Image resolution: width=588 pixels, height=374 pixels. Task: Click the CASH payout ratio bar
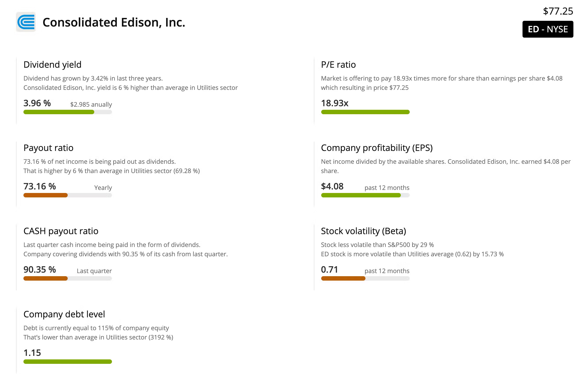coord(46,278)
